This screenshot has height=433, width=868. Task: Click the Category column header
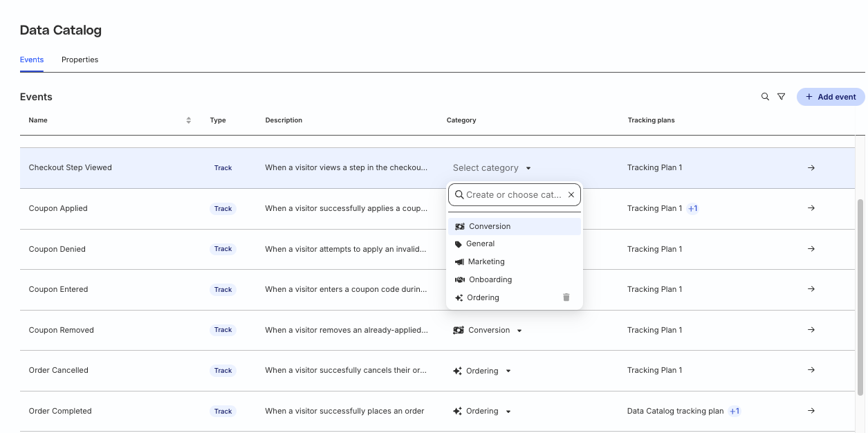click(x=461, y=120)
